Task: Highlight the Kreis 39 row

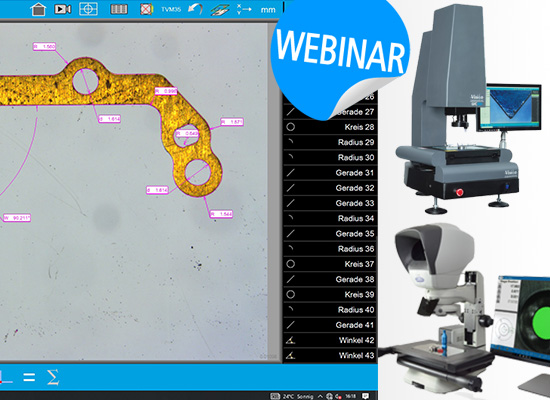Action: 330,294
